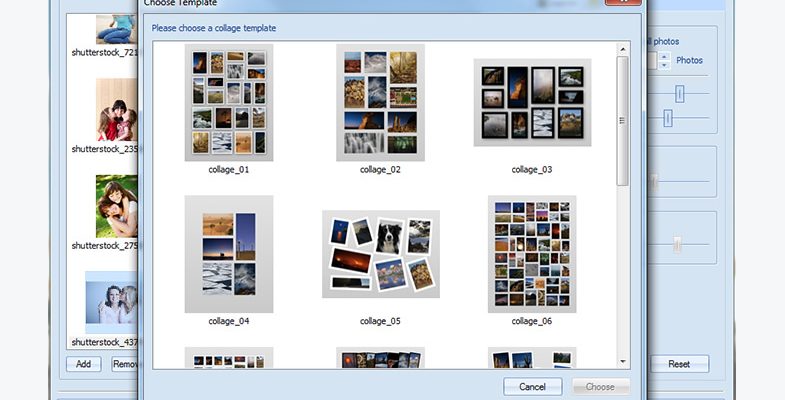The height and width of the screenshot is (400, 785).
Task: Select the collage_05 scattered photos template
Action: click(x=380, y=254)
